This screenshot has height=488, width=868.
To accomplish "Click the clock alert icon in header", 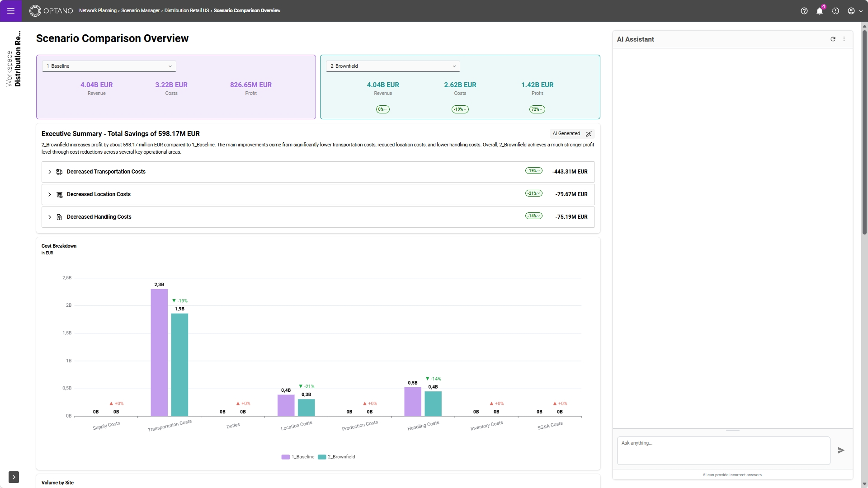I will pos(835,11).
